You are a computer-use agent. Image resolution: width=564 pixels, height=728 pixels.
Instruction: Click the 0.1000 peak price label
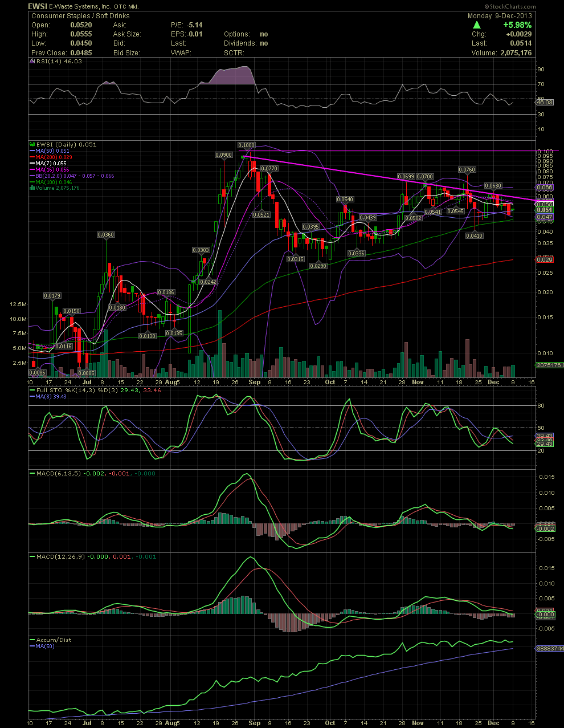[246, 145]
